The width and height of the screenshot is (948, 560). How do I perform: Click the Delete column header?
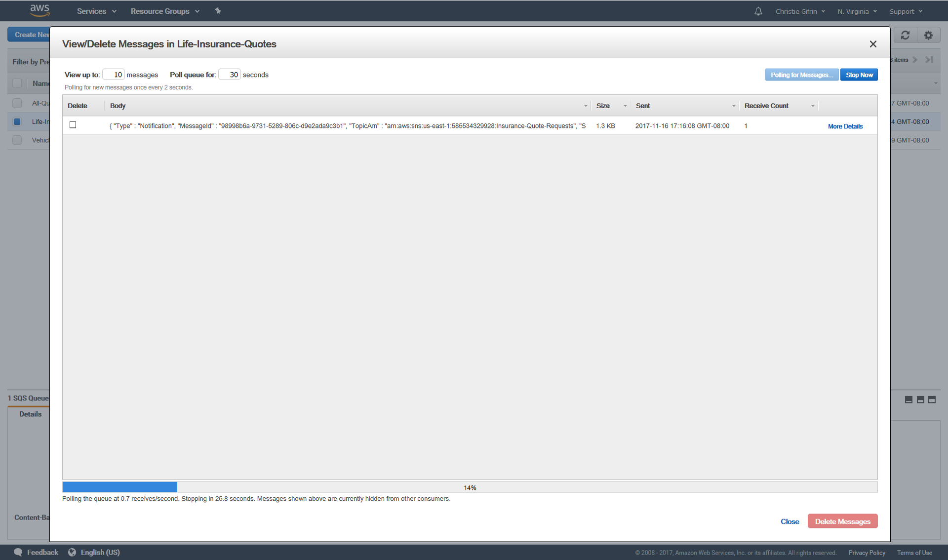point(78,106)
